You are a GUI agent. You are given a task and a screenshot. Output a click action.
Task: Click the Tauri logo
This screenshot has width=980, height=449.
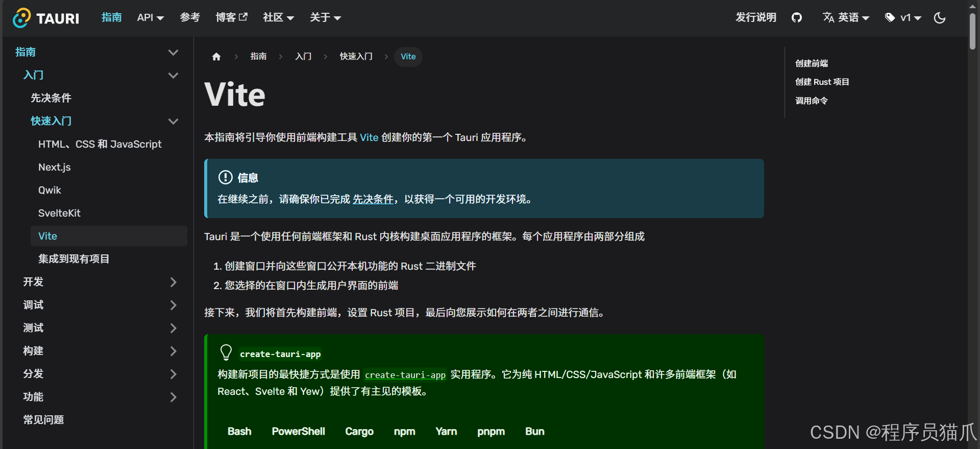pos(46,18)
